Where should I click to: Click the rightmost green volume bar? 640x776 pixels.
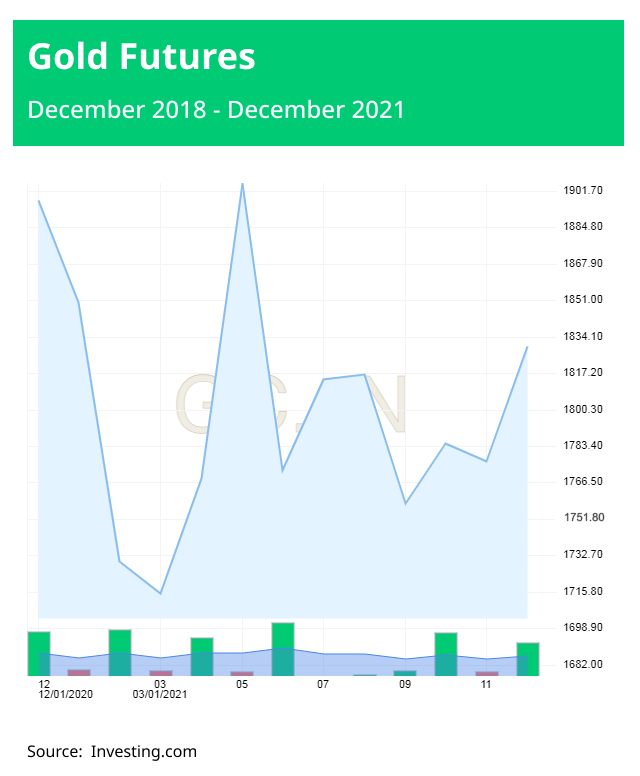tap(528, 658)
